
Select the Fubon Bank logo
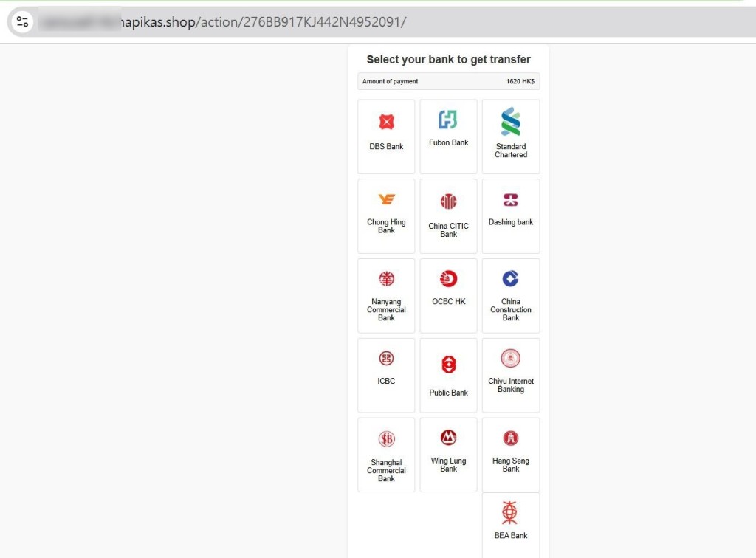coord(448,120)
